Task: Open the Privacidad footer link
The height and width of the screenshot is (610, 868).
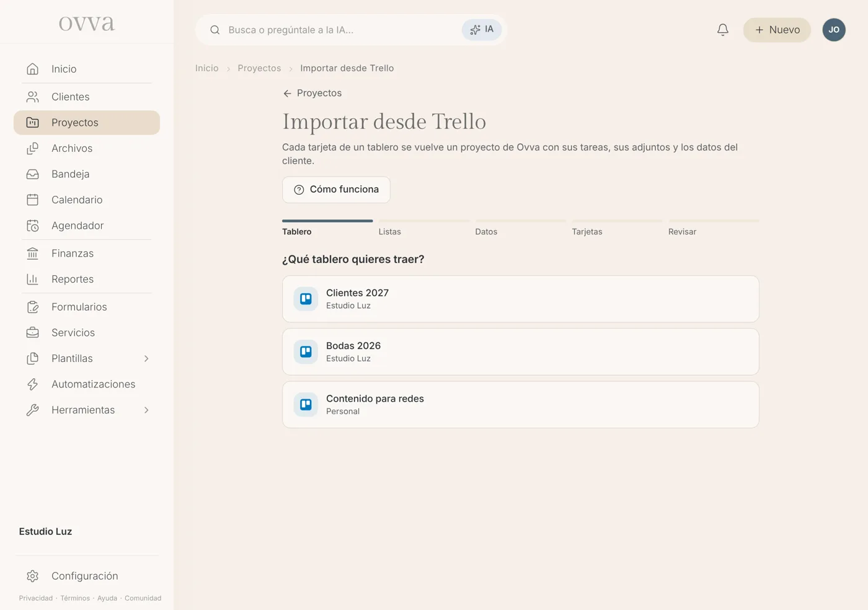Action: 36,598
